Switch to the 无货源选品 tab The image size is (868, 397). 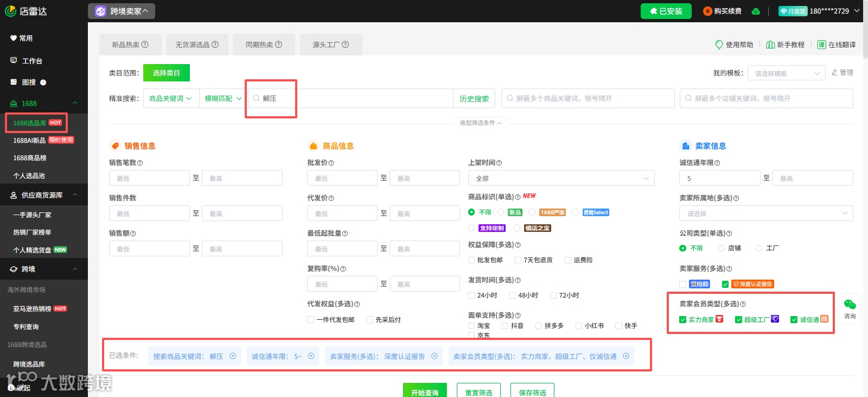(x=197, y=45)
